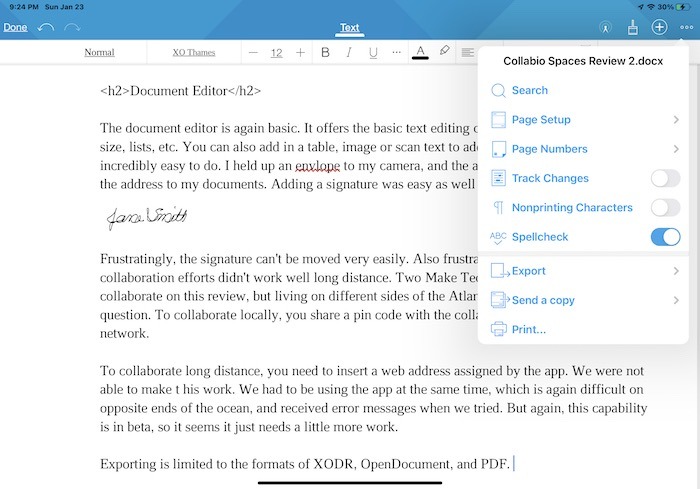Increase font size with plus

click(x=300, y=53)
